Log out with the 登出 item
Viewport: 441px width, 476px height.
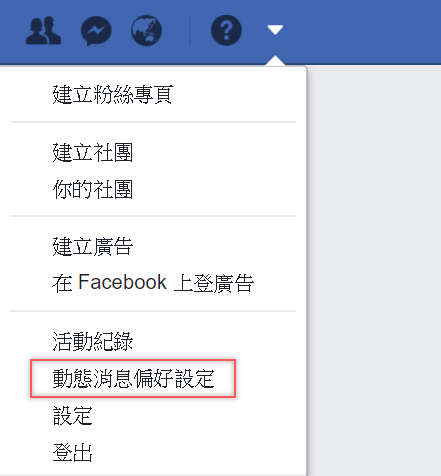pos(72,453)
